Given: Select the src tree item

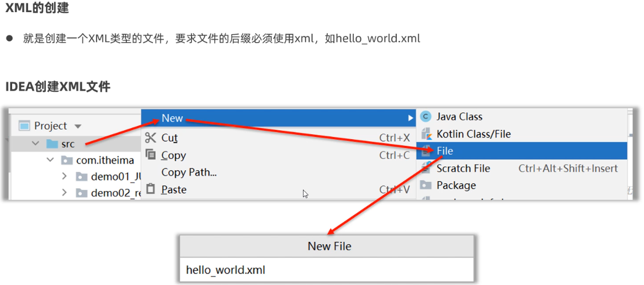Looking at the screenshot, I should (76, 144).
